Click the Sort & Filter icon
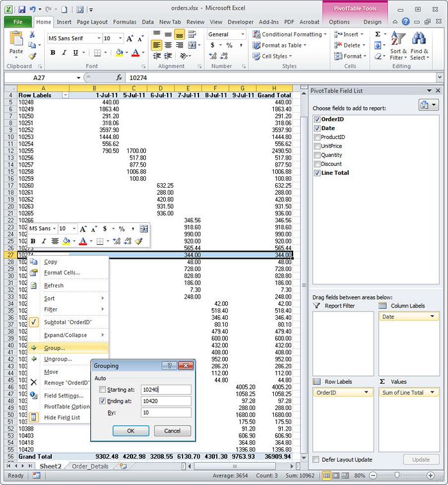Image resolution: width=448 pixels, height=485 pixels. 398,41
